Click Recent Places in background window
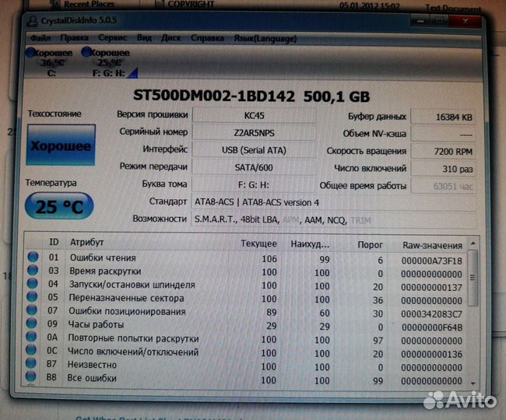Viewport: 506px width, 420px height. (89, 4)
